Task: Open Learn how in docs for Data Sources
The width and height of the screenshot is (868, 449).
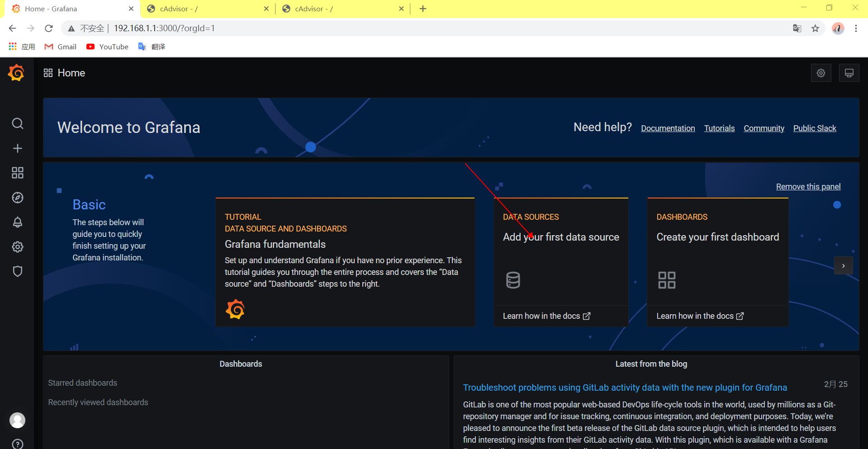Action: 546,316
